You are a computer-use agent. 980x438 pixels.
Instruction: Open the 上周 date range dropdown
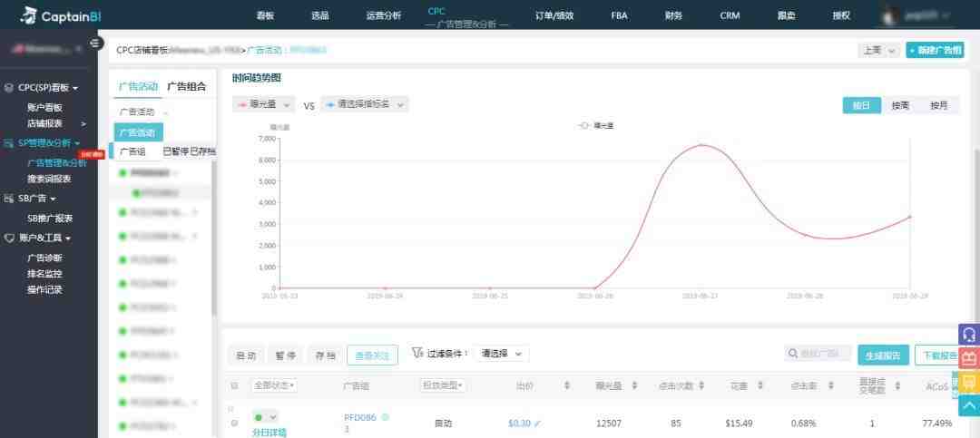click(878, 50)
